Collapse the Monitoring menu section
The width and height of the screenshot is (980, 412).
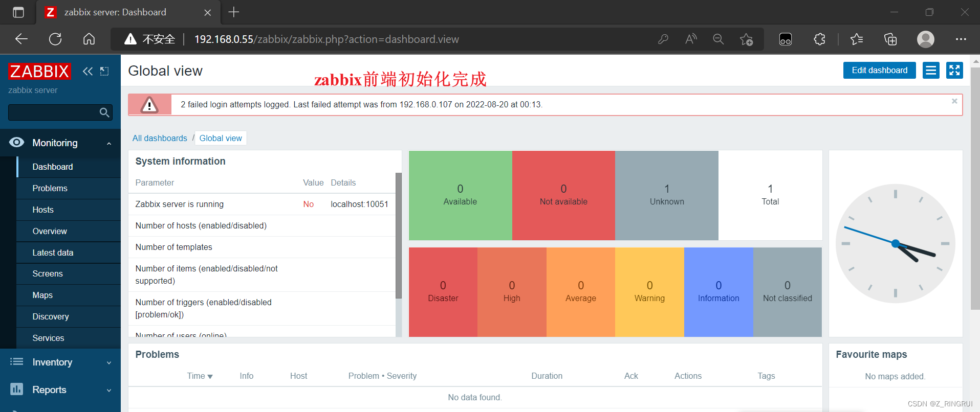coord(109,143)
